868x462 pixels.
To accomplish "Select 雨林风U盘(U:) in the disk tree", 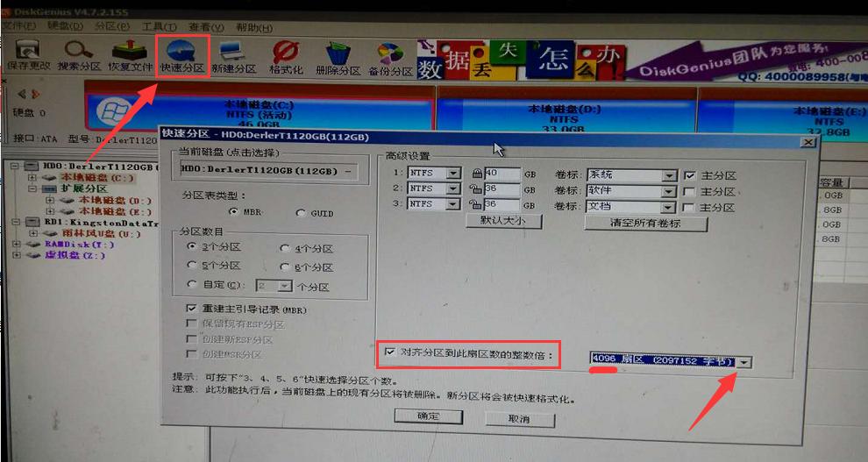I will (x=101, y=233).
